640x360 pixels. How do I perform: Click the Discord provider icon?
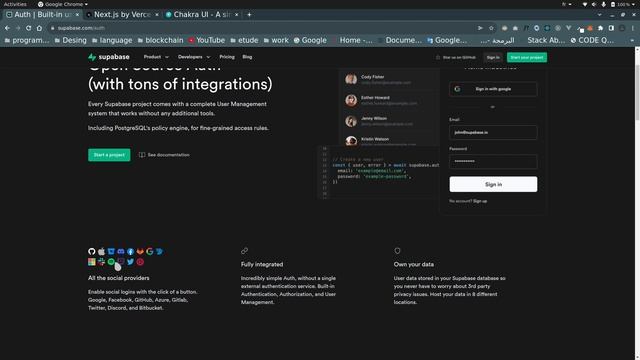coord(121,251)
